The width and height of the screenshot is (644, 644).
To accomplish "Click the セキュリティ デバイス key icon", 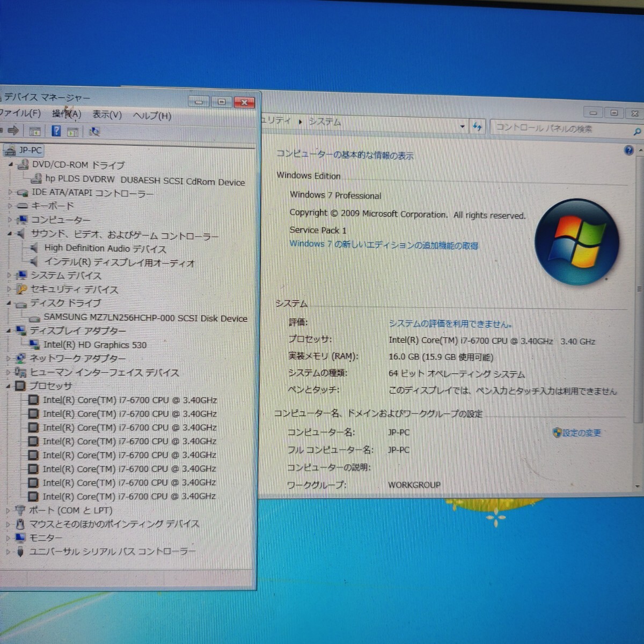I will [x=21, y=289].
